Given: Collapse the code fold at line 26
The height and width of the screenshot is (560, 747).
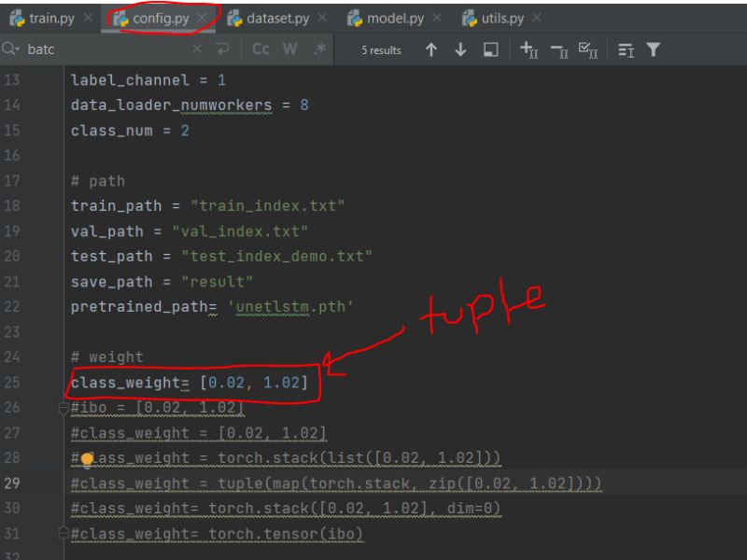Looking at the screenshot, I should 63,408.
